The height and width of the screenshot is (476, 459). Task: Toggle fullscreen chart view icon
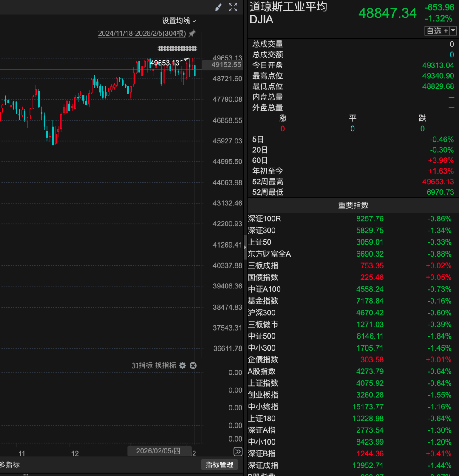click(233, 7)
